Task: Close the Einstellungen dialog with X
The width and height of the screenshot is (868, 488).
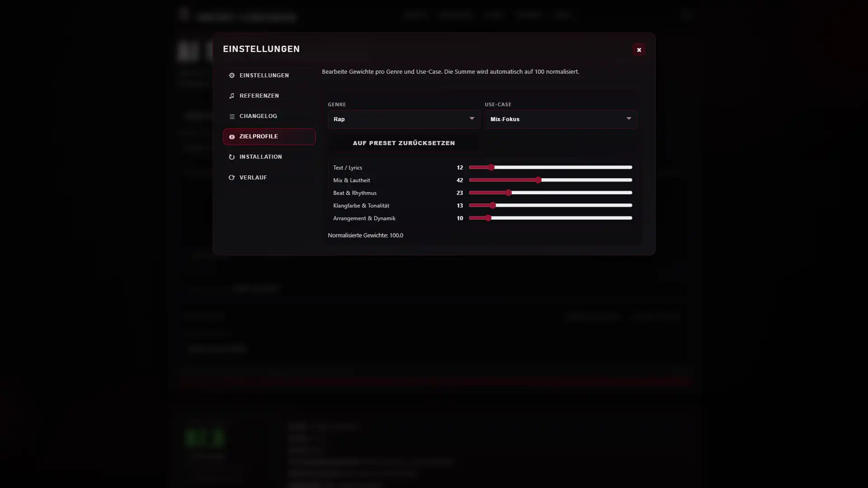Action: click(x=639, y=50)
